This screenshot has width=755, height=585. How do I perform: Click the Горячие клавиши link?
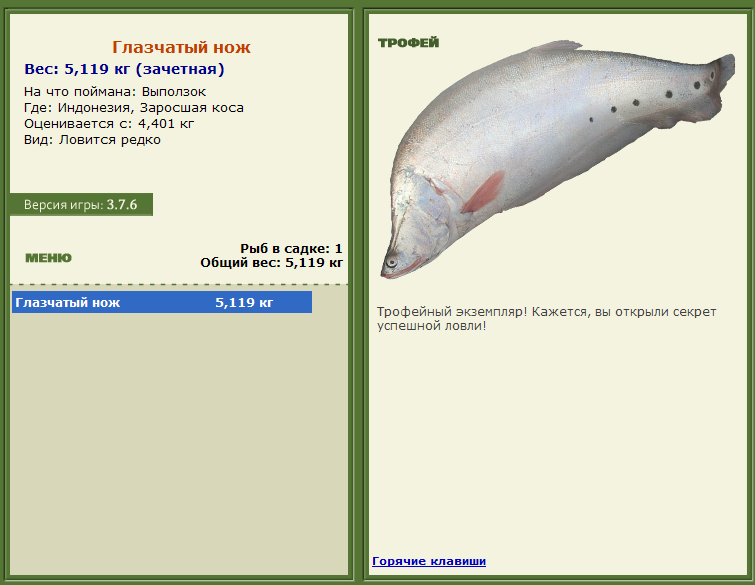(429, 561)
